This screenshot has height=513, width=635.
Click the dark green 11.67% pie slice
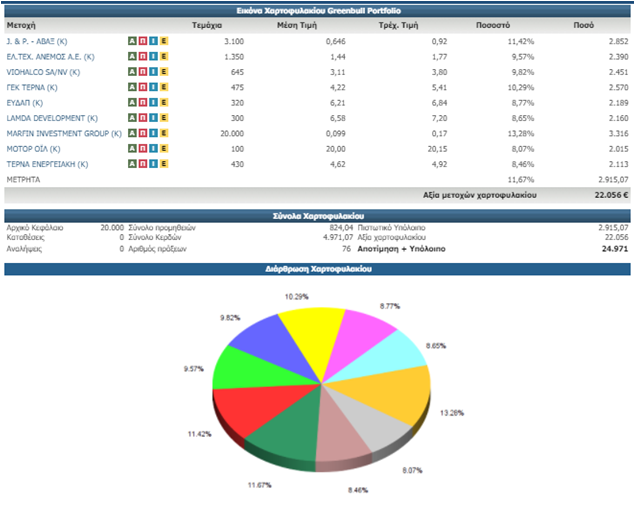tap(290, 433)
